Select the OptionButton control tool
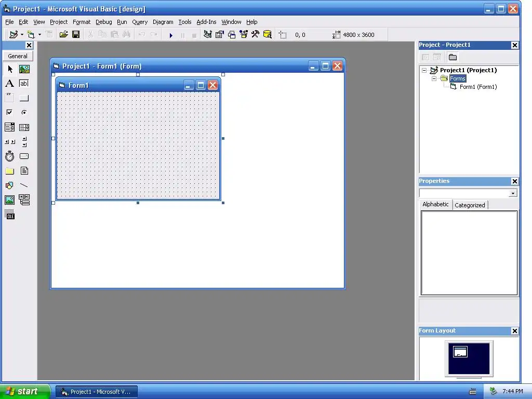The height and width of the screenshot is (399, 532). pyautogui.click(x=24, y=112)
